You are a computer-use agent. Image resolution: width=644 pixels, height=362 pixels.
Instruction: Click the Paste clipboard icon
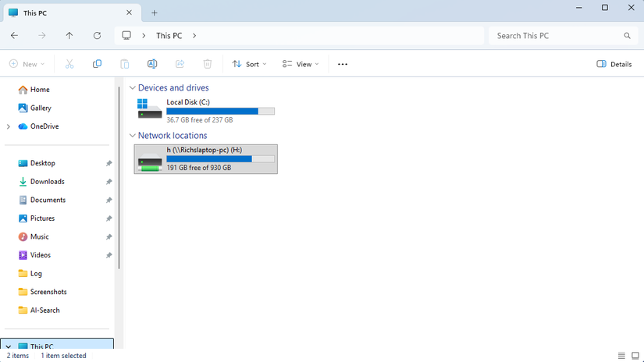pos(124,64)
